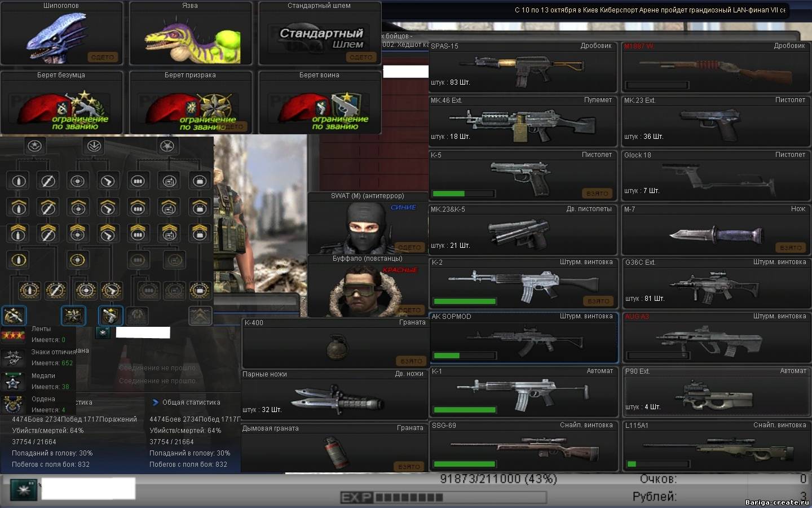Viewport: 812px width, 508px height.
Task: Select the AUG A3 assault rifle card
Action: pos(716,337)
